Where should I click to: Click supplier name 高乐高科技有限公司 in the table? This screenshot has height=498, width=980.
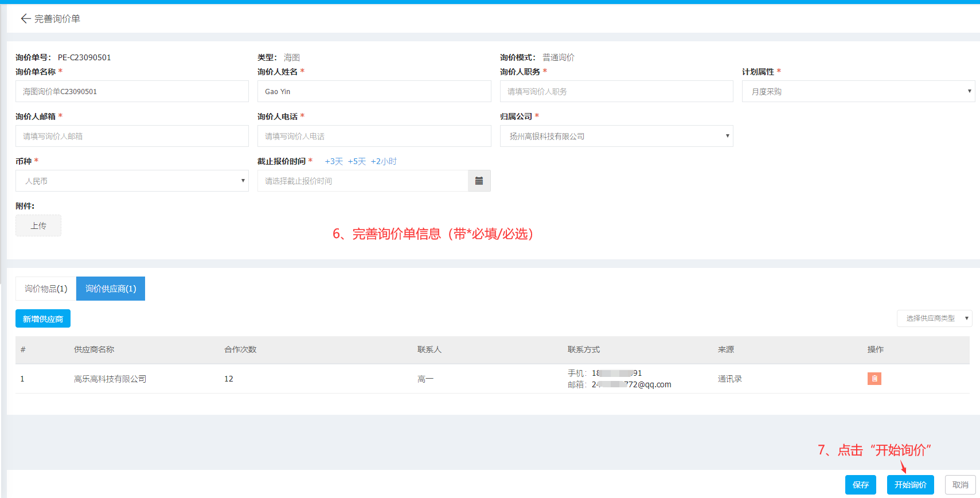click(x=110, y=379)
